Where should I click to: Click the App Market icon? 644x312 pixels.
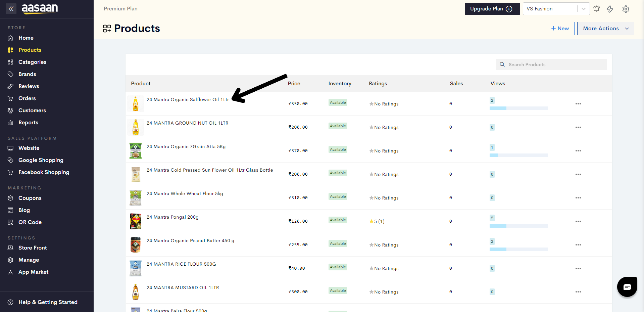tap(10, 272)
